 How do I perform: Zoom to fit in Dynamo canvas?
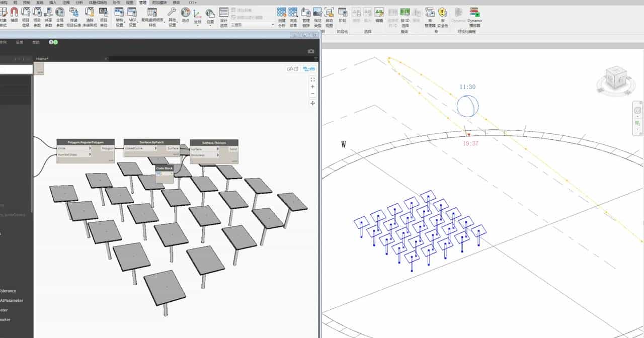(x=312, y=79)
